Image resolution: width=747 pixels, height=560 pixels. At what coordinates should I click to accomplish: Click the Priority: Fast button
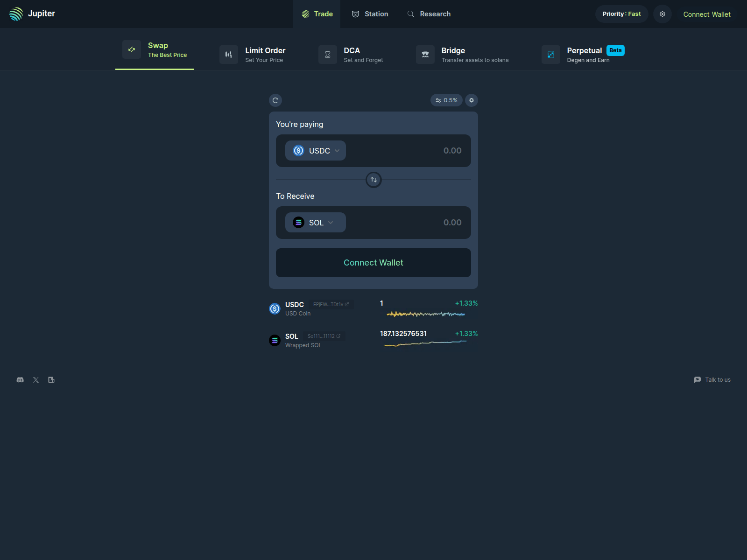click(621, 14)
